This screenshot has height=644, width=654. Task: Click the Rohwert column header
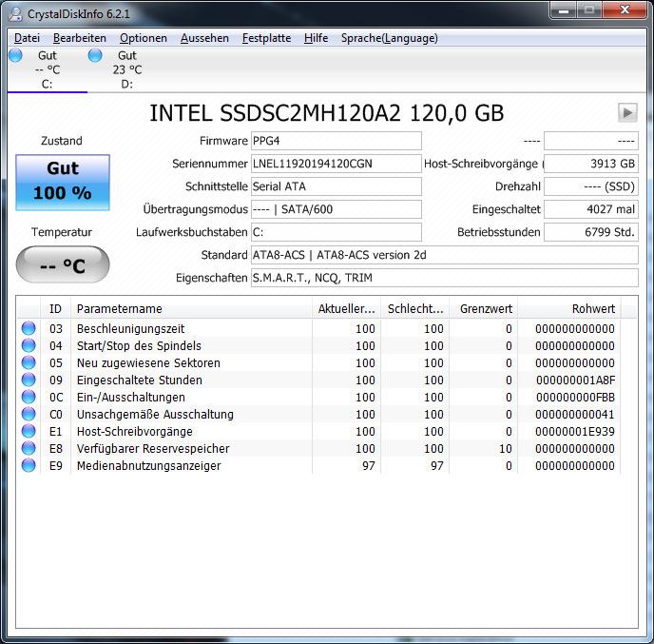point(569,308)
